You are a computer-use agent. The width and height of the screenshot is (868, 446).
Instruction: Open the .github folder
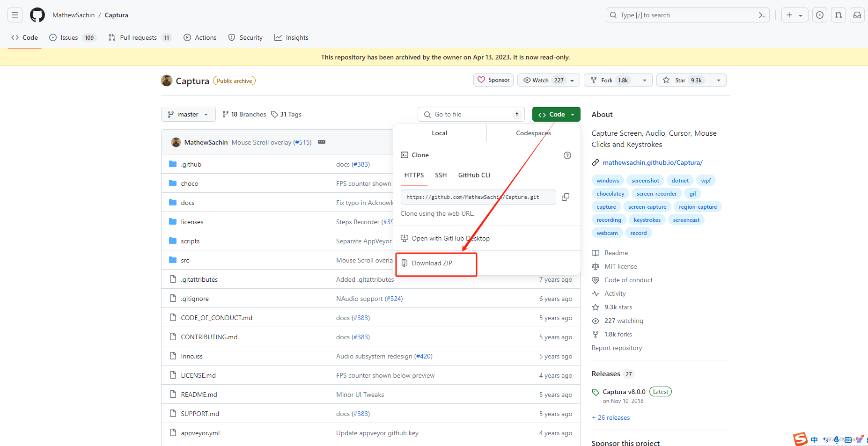tap(191, 164)
